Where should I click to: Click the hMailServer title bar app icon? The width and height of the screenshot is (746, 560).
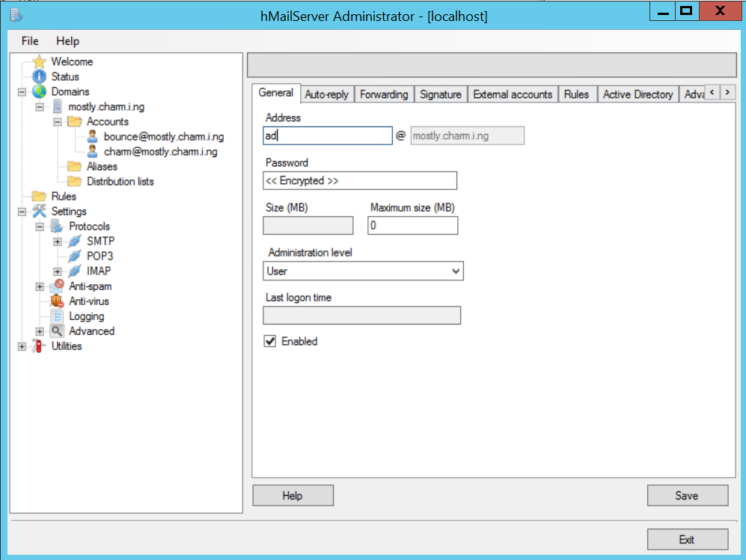point(16,15)
